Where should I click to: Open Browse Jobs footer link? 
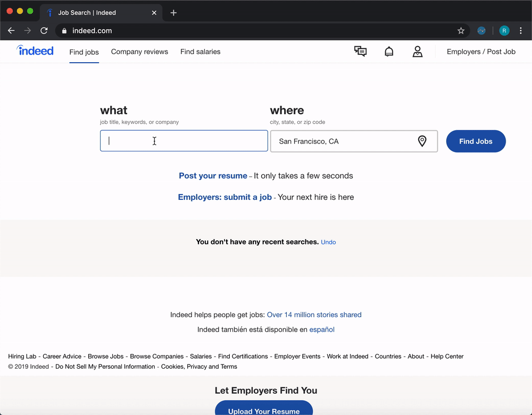pos(105,357)
